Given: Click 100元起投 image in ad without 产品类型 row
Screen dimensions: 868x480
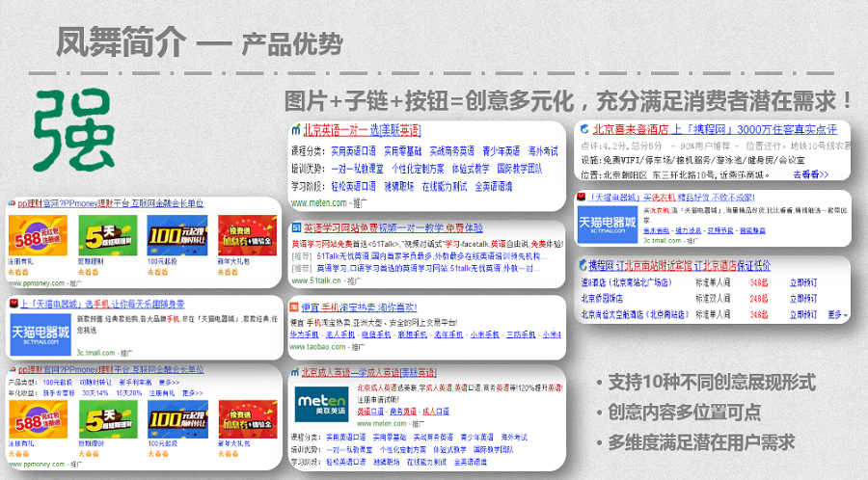Looking at the screenshot, I should pyautogui.click(x=177, y=236).
